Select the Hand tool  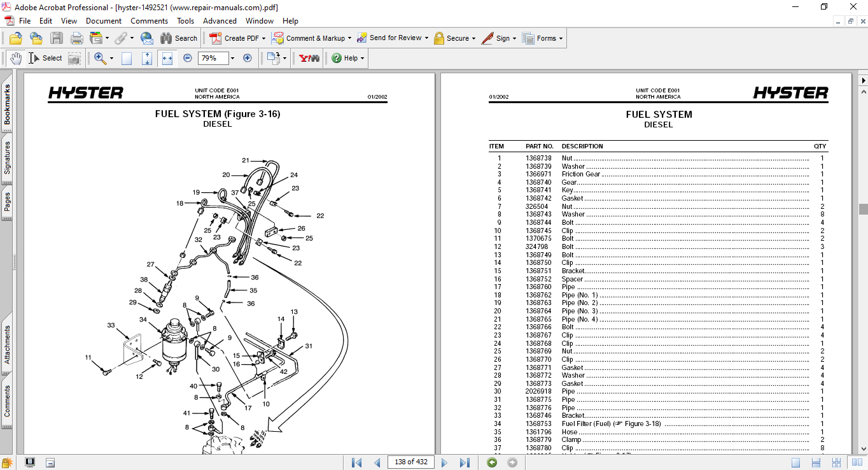[15, 58]
